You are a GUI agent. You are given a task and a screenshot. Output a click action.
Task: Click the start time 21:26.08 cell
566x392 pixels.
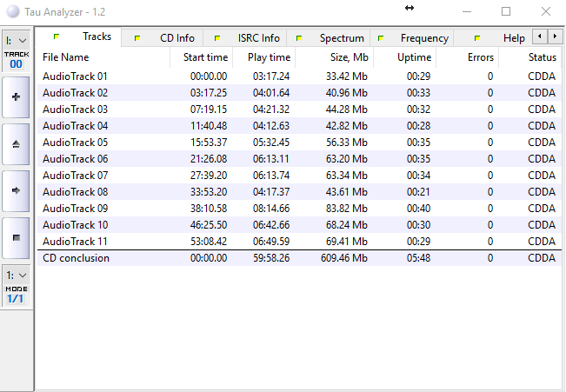209,159
